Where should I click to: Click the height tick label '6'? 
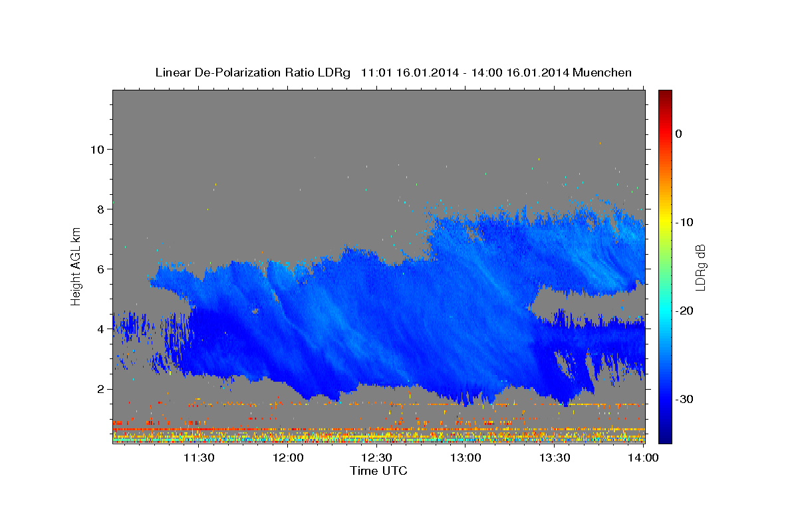(100, 269)
